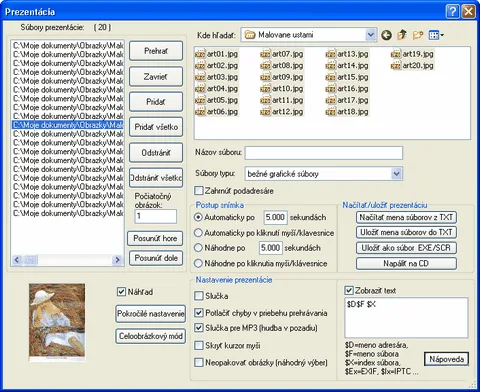This screenshot has height=392, width=480.
Task: Click the Automaticky po seconds value field
Action: [275, 217]
